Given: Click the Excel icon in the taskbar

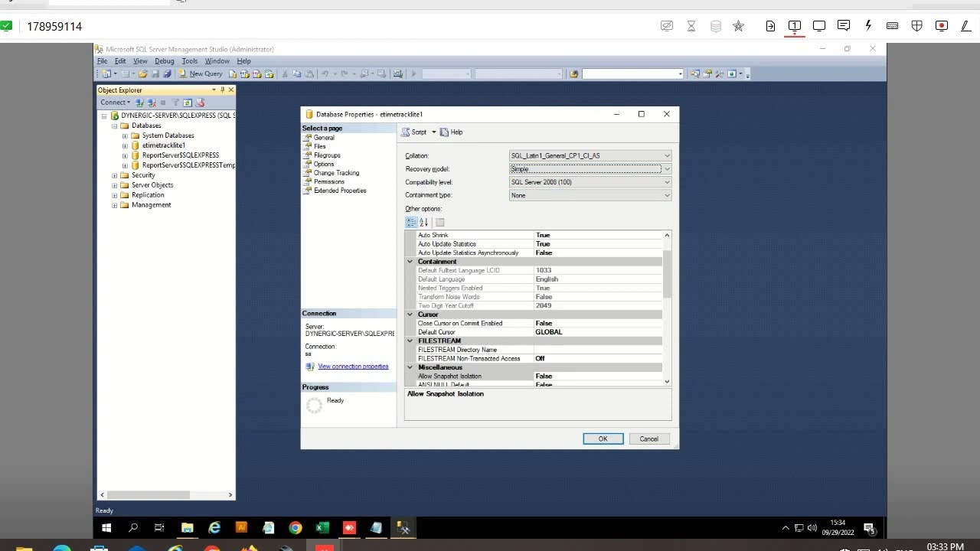Looking at the screenshot, I should click(x=322, y=528).
